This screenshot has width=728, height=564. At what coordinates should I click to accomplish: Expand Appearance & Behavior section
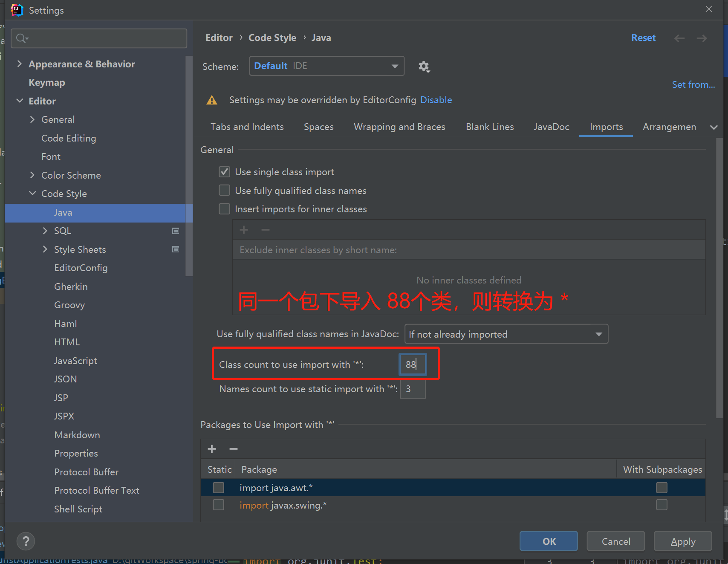[x=19, y=64]
